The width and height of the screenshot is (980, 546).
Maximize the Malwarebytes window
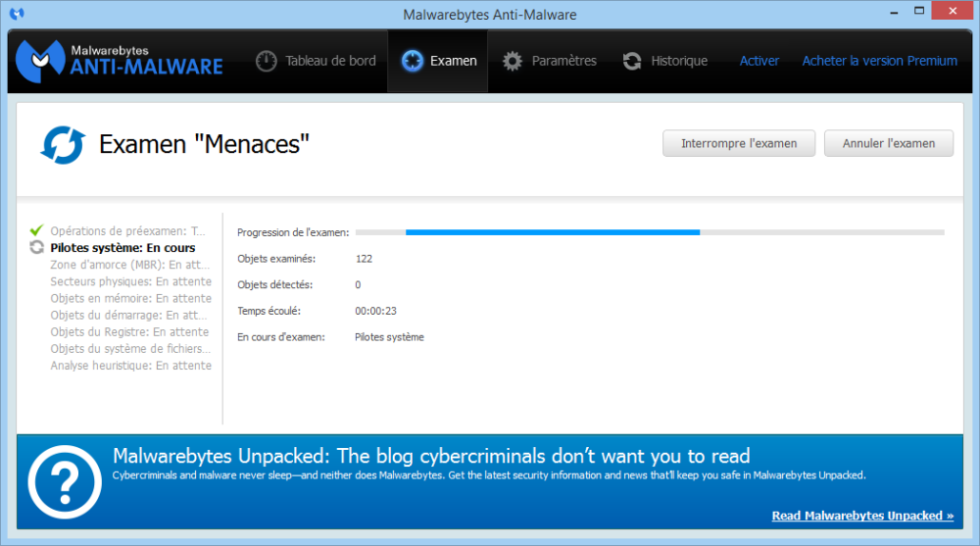[x=919, y=11]
